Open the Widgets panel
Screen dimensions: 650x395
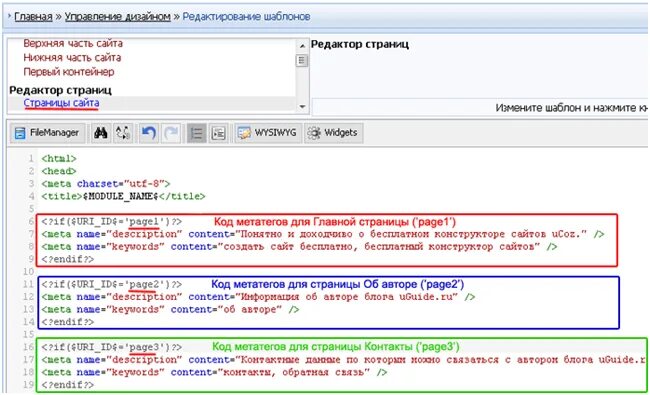pyautogui.click(x=333, y=133)
